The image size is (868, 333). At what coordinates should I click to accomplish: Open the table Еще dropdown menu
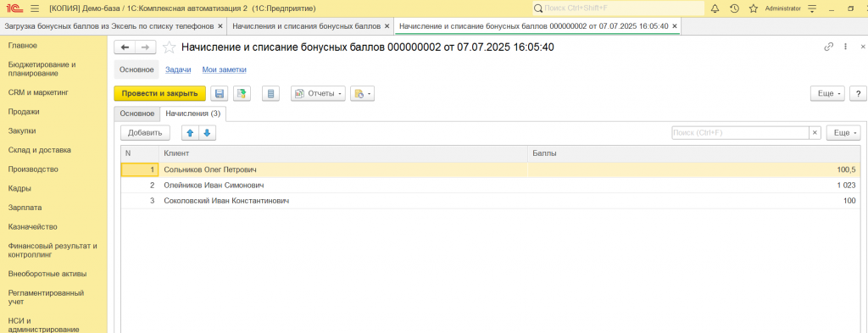coord(843,133)
